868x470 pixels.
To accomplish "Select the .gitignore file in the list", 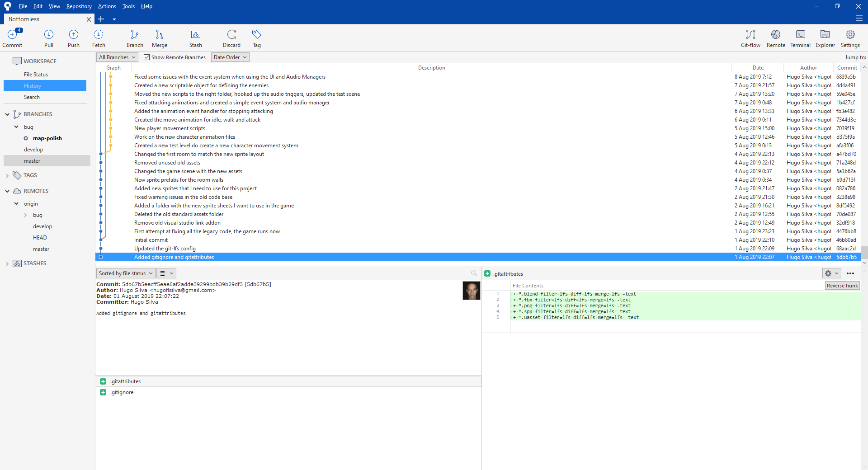I will 122,392.
